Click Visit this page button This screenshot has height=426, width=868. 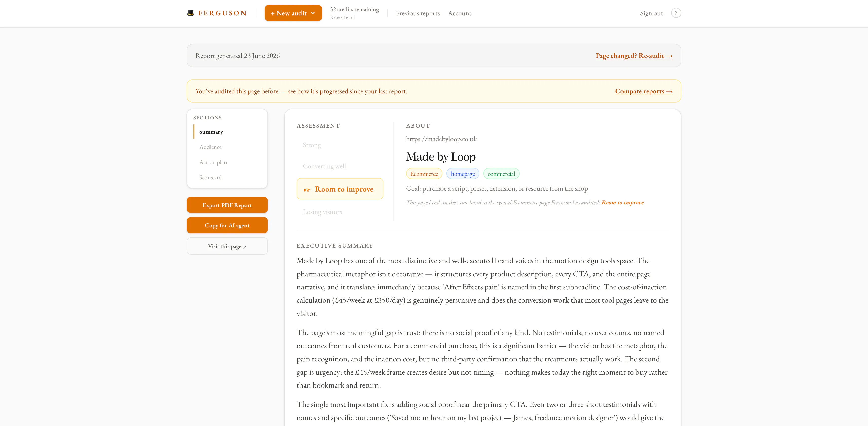pyautogui.click(x=227, y=246)
